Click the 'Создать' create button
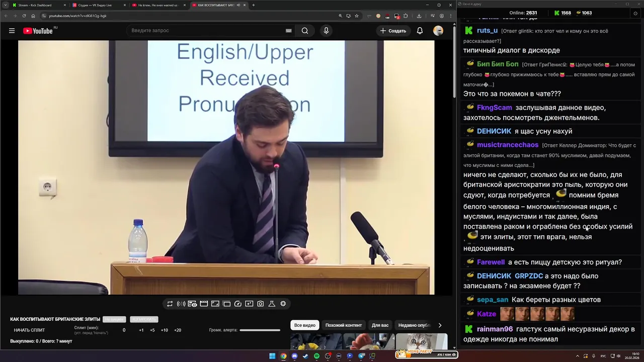 click(393, 31)
